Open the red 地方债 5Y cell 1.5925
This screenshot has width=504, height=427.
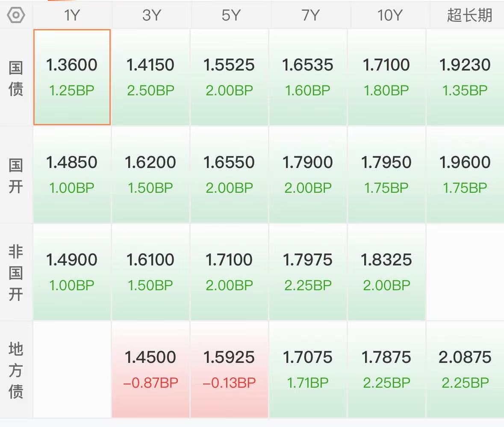point(229,369)
